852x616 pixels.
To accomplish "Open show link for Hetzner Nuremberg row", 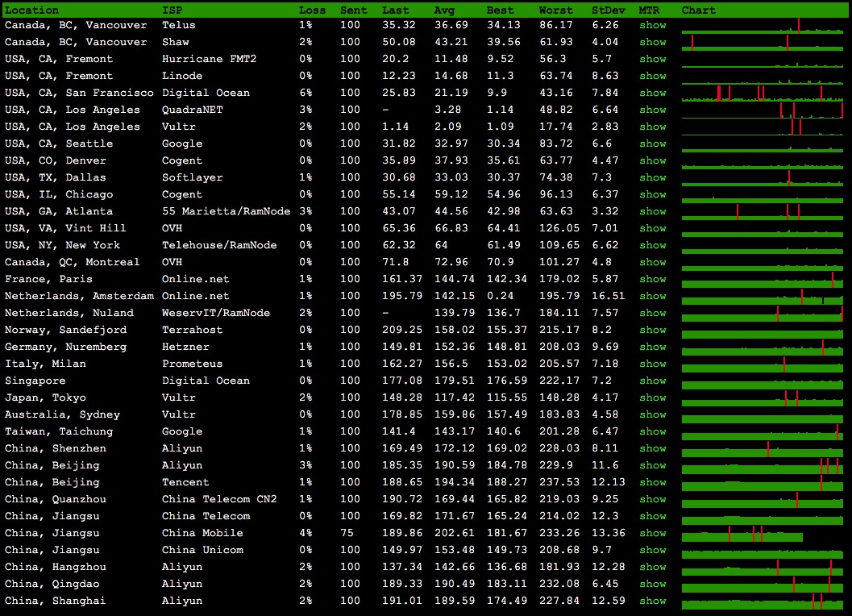I will point(652,347).
